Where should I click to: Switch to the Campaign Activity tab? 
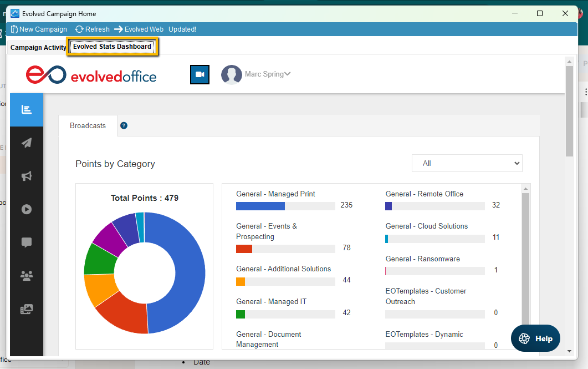38,48
